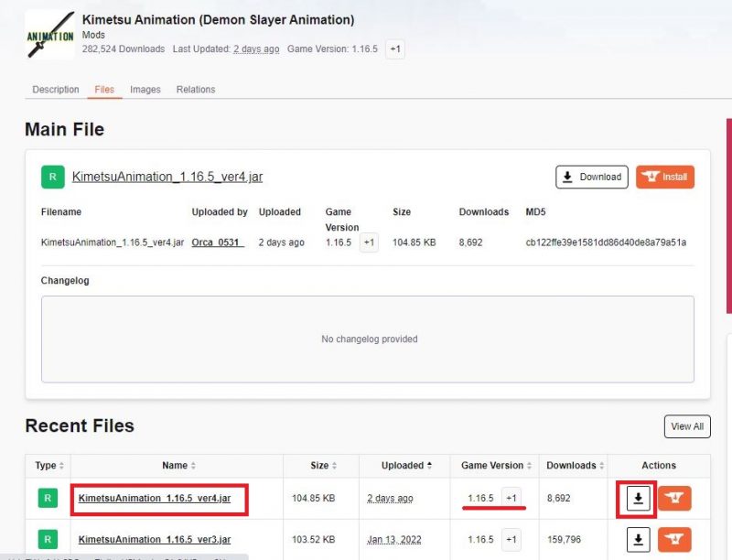732x560 pixels.
Task: Click the download icon for ver4.jar row
Action: pos(638,498)
